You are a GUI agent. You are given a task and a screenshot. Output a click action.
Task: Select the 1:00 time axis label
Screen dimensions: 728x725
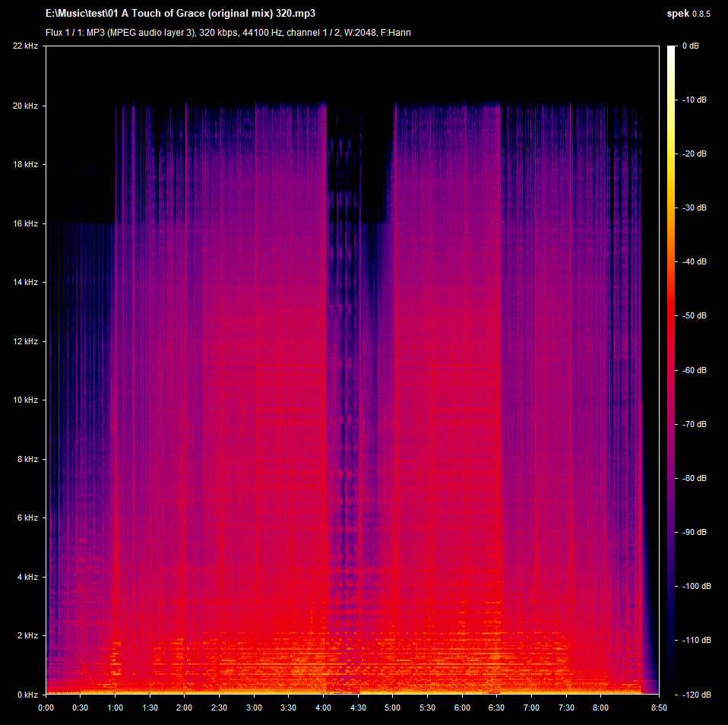(x=115, y=708)
